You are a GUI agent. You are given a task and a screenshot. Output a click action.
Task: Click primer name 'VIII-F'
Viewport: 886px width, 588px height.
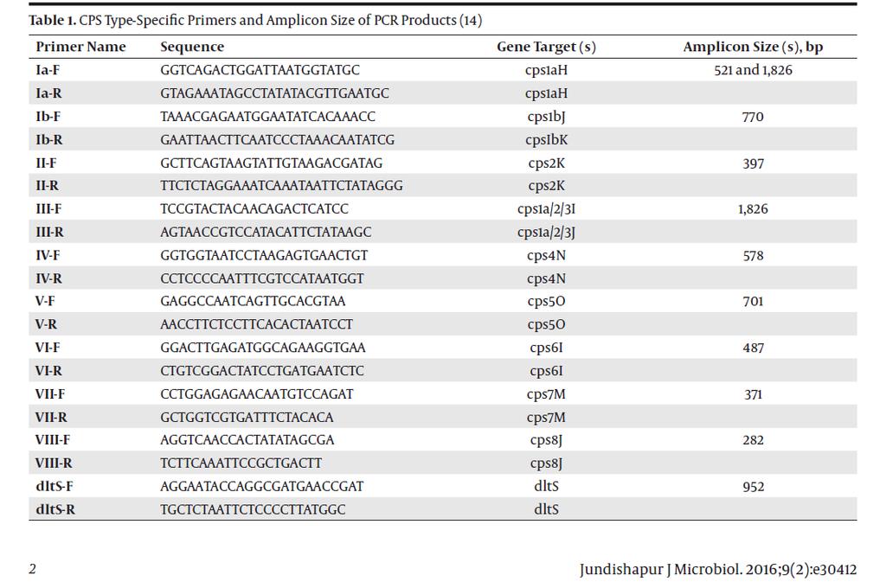point(53,439)
